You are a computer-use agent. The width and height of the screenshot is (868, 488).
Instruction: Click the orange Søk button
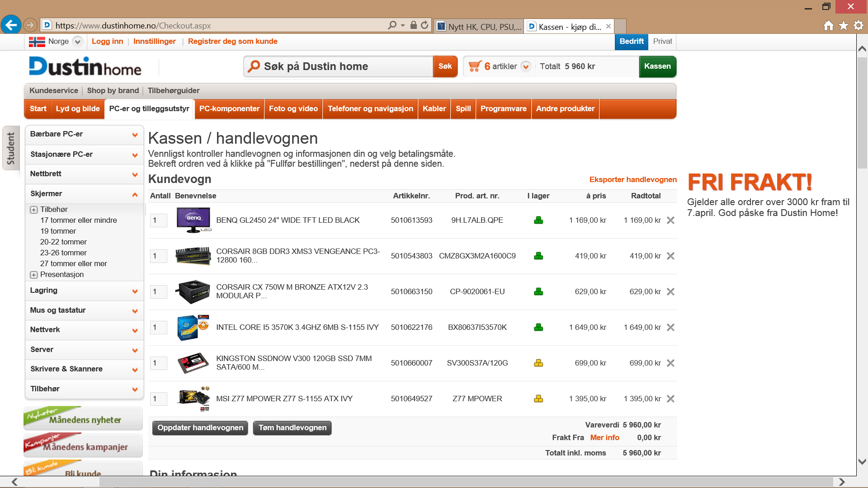(445, 66)
